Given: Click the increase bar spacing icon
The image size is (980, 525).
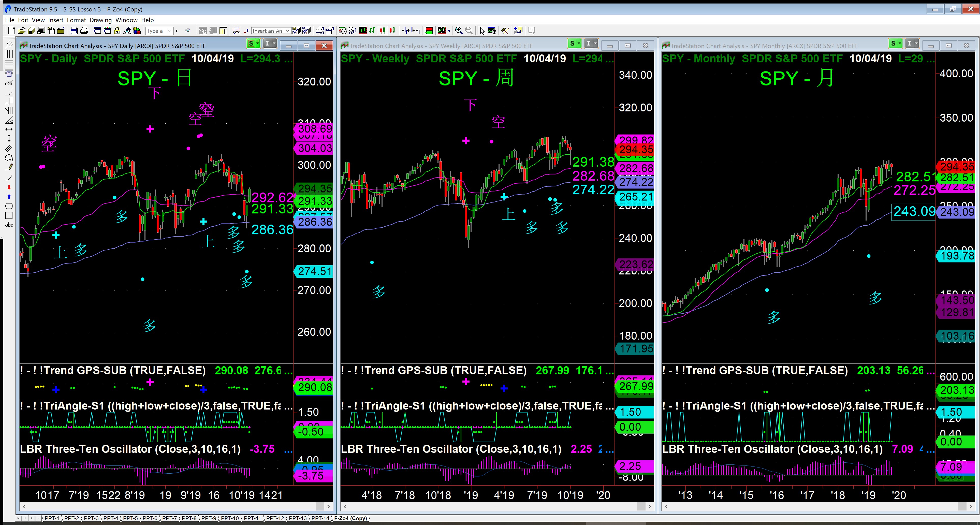Looking at the screenshot, I should tap(415, 31).
